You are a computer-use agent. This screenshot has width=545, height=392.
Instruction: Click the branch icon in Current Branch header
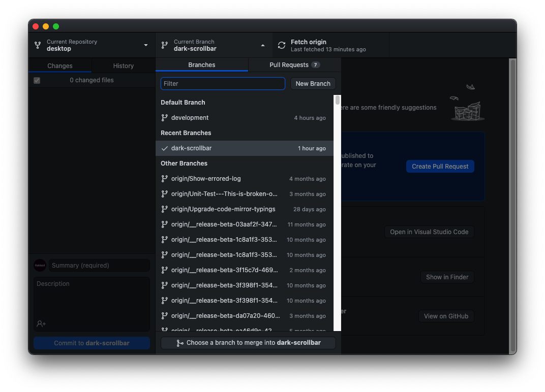[x=164, y=45]
